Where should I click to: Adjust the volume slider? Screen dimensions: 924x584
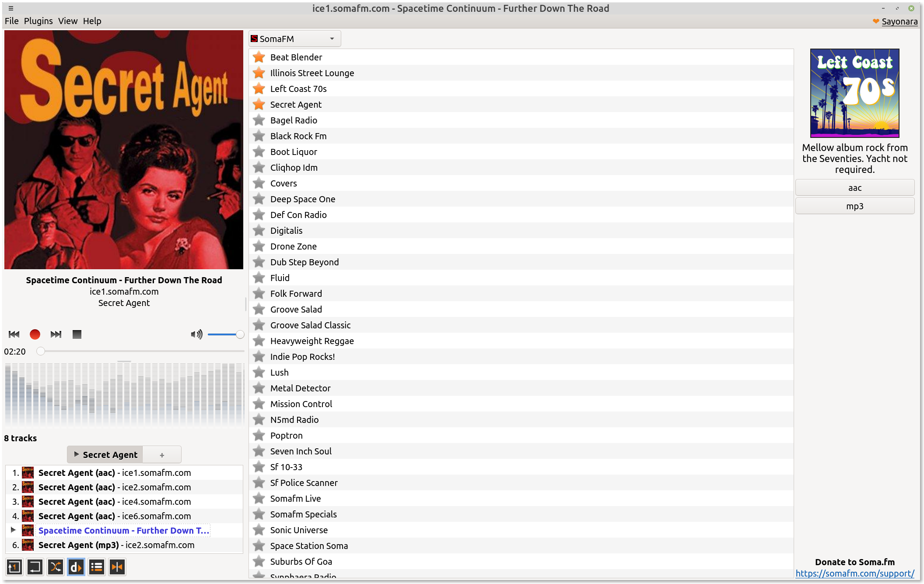226,334
